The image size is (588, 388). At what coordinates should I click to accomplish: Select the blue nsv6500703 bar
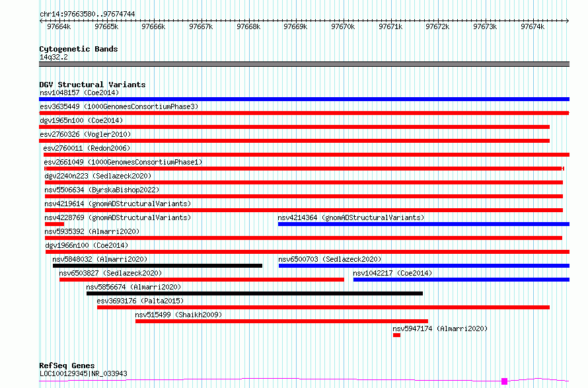click(424, 266)
